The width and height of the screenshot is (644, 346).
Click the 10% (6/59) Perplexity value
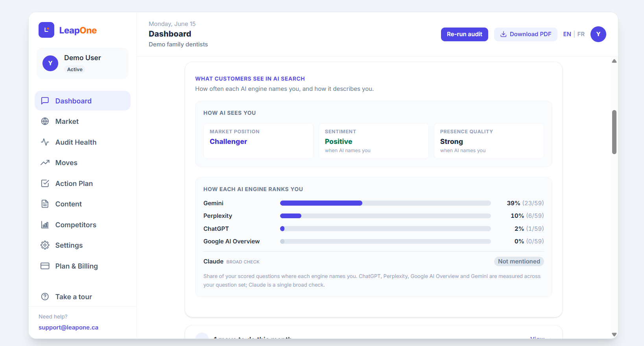pos(527,215)
